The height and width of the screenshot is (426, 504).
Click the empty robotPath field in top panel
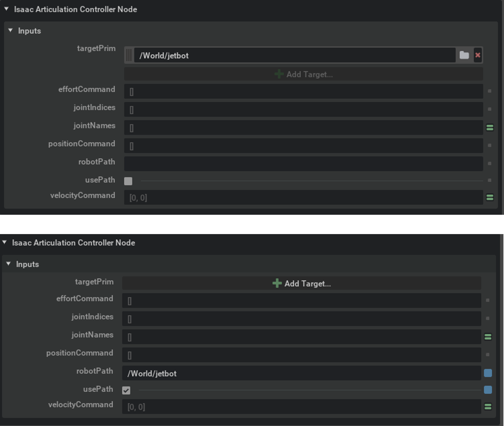pyautogui.click(x=303, y=164)
